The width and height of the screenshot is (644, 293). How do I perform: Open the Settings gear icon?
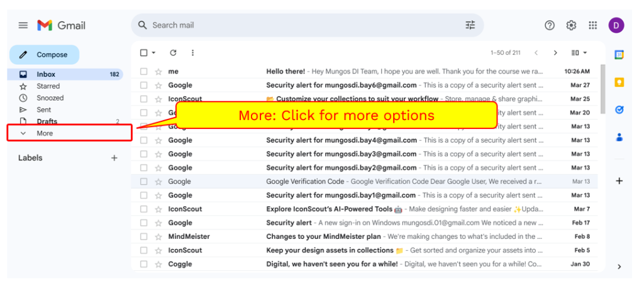pyautogui.click(x=571, y=25)
